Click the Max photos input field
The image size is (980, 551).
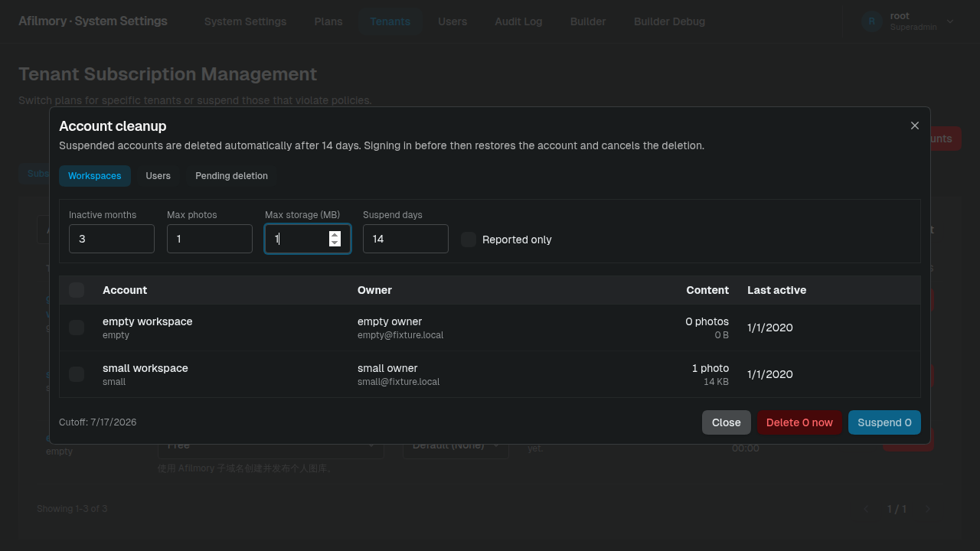[210, 239]
